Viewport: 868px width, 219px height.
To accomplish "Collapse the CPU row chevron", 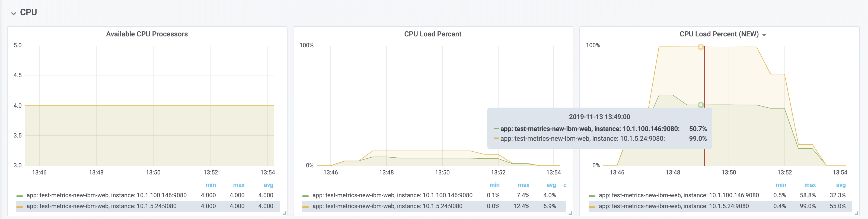I will 14,14.
